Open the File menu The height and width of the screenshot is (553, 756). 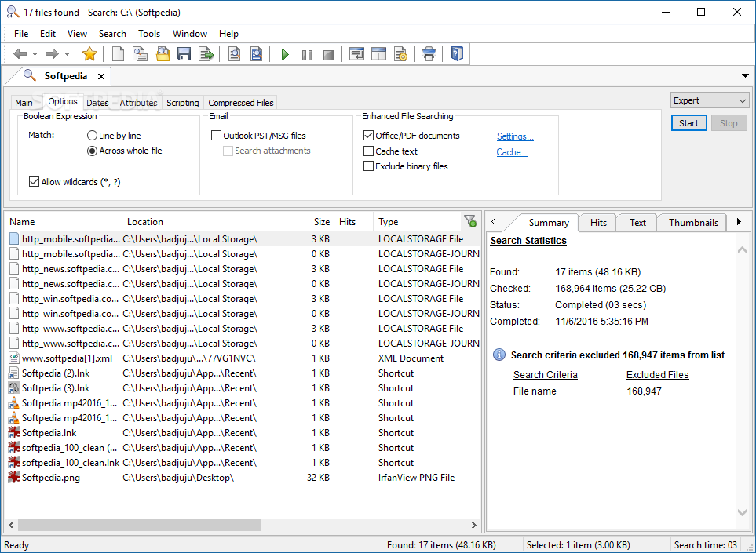tap(21, 34)
